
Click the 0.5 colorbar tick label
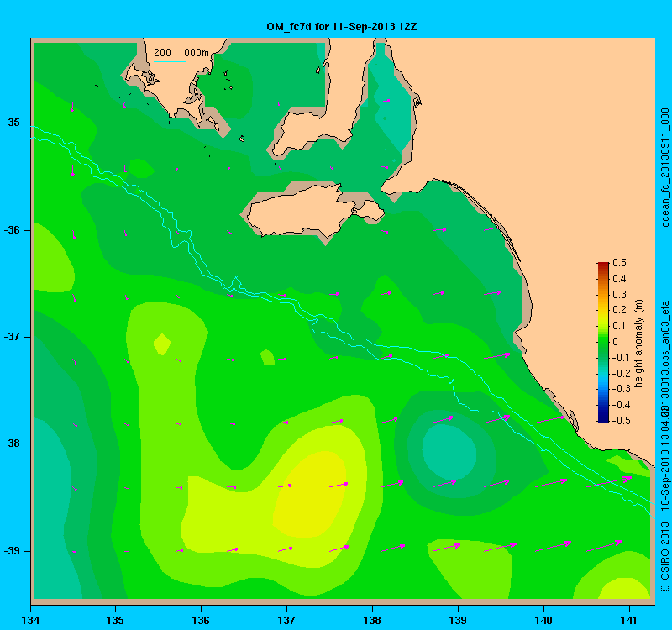[619, 263]
